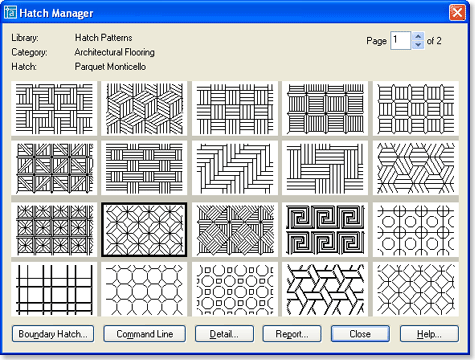Close the Hatch Manager window
The height and width of the screenshot is (360, 475).
457,13
